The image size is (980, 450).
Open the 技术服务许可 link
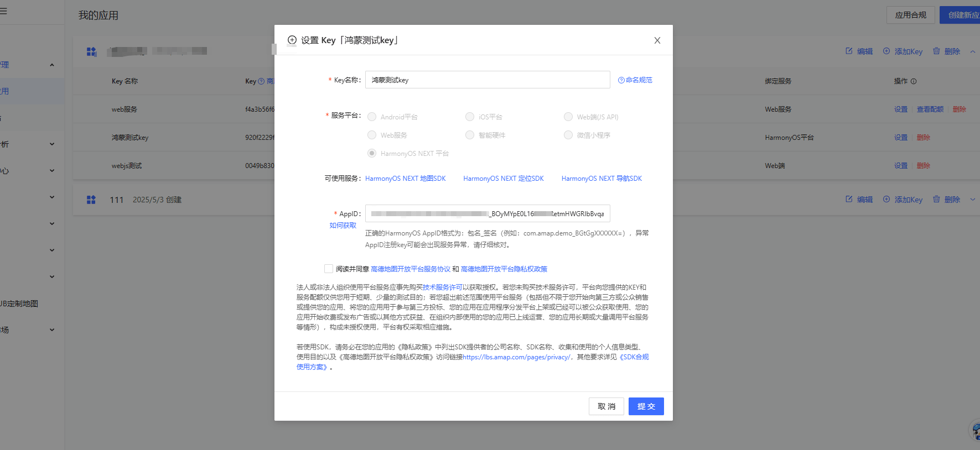click(443, 287)
